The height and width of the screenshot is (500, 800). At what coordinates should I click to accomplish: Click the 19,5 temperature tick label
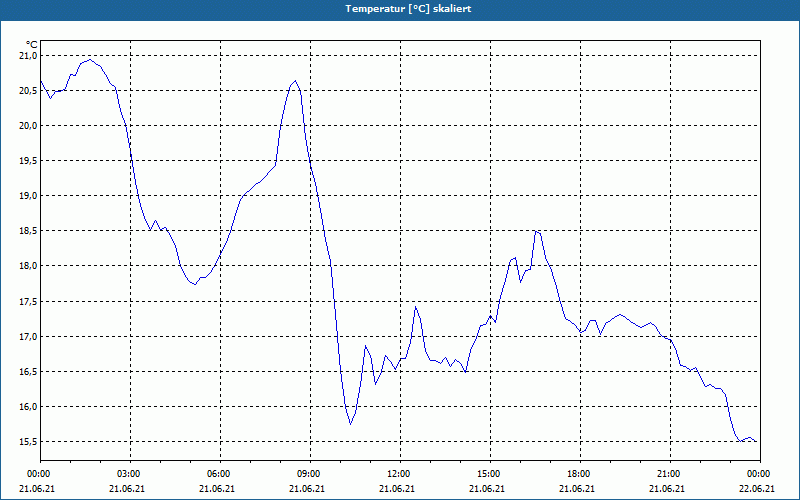click(x=29, y=161)
